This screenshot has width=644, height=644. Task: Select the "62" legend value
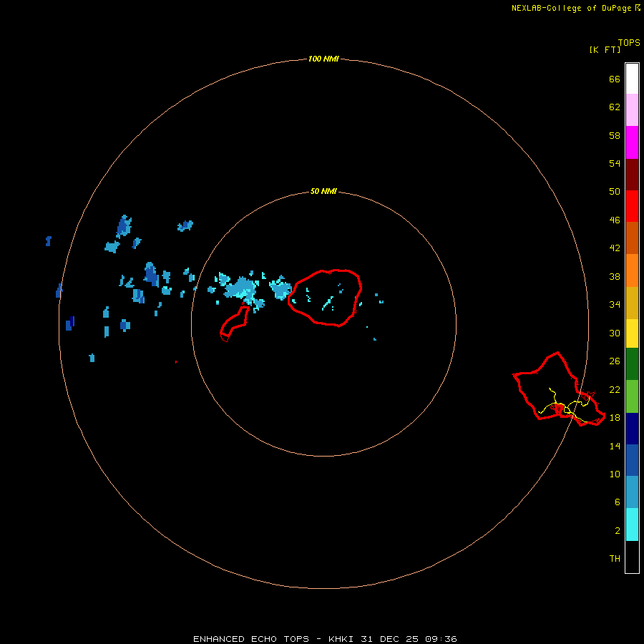click(615, 107)
